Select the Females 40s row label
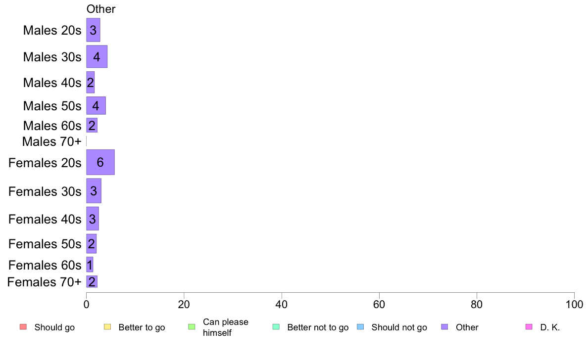 45,219
